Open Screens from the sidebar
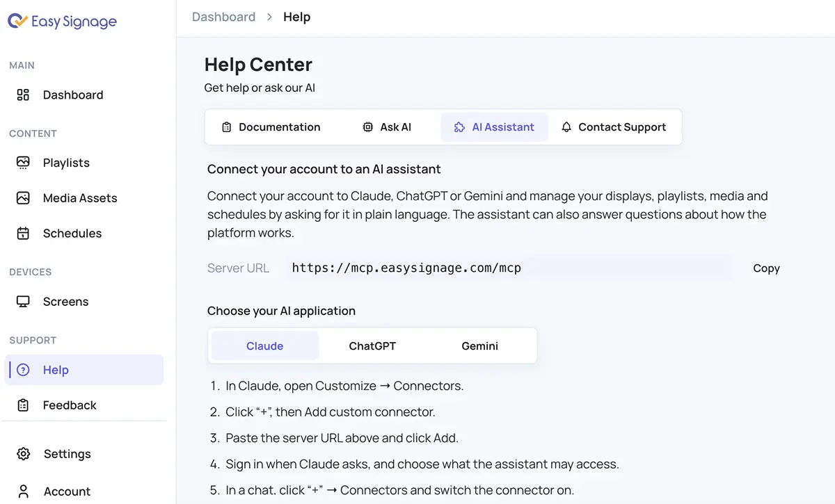This screenshot has height=504, width=835. pyautogui.click(x=84, y=302)
